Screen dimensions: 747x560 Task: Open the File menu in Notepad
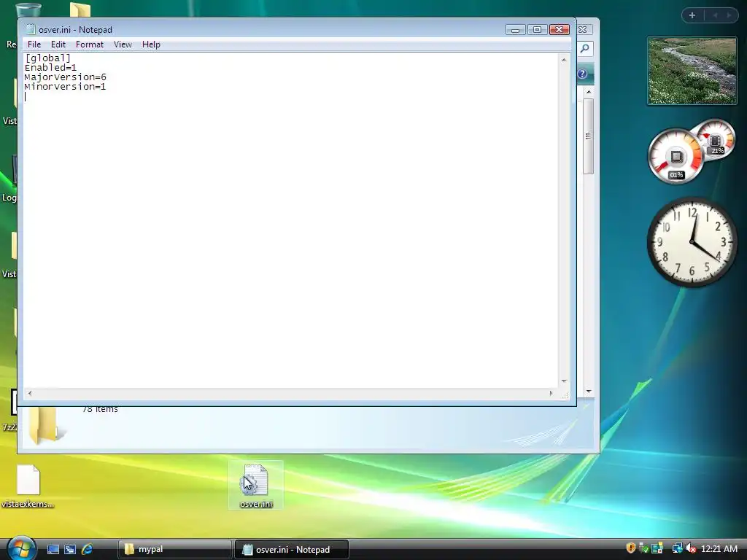[34, 44]
